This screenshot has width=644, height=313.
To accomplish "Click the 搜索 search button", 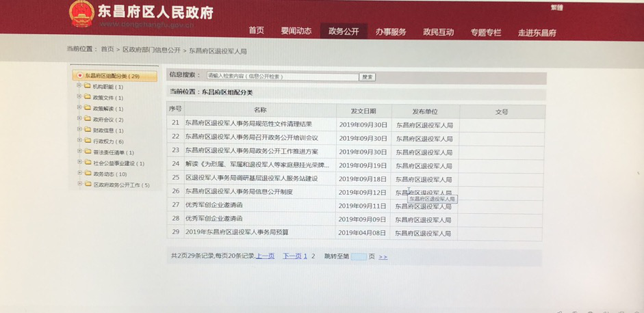I will coord(368,77).
